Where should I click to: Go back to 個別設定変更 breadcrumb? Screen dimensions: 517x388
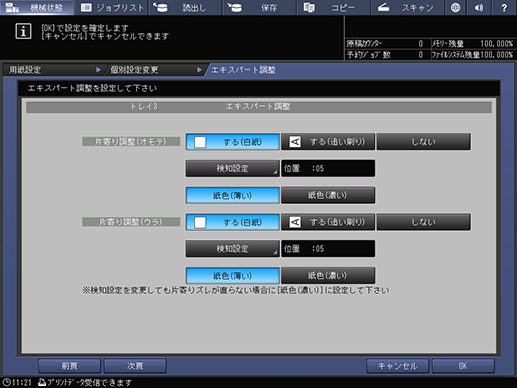point(155,70)
